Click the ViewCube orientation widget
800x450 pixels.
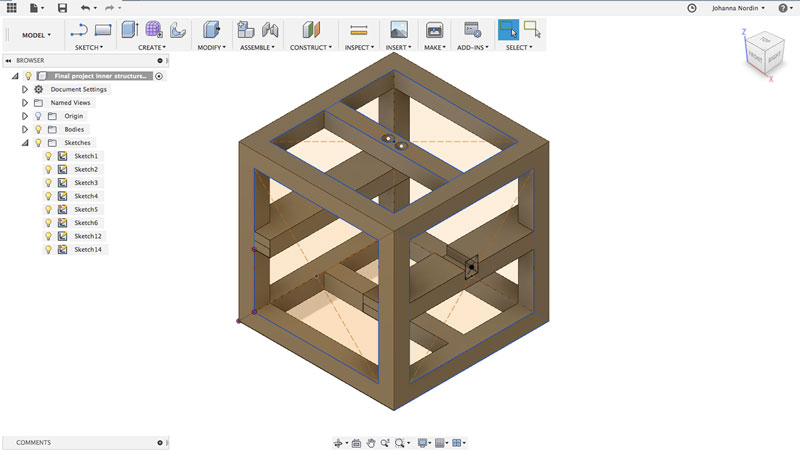point(764,54)
